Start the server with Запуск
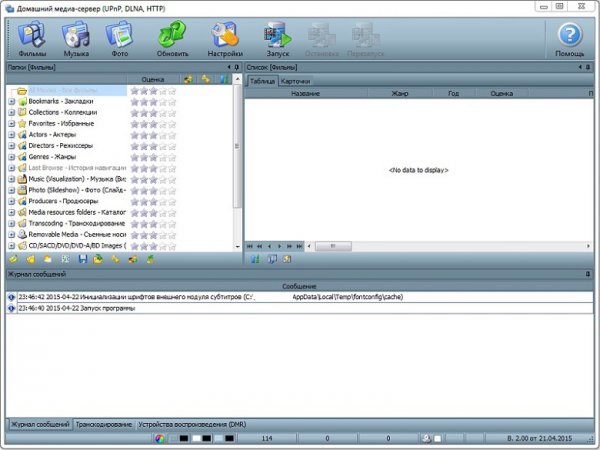 277,40
